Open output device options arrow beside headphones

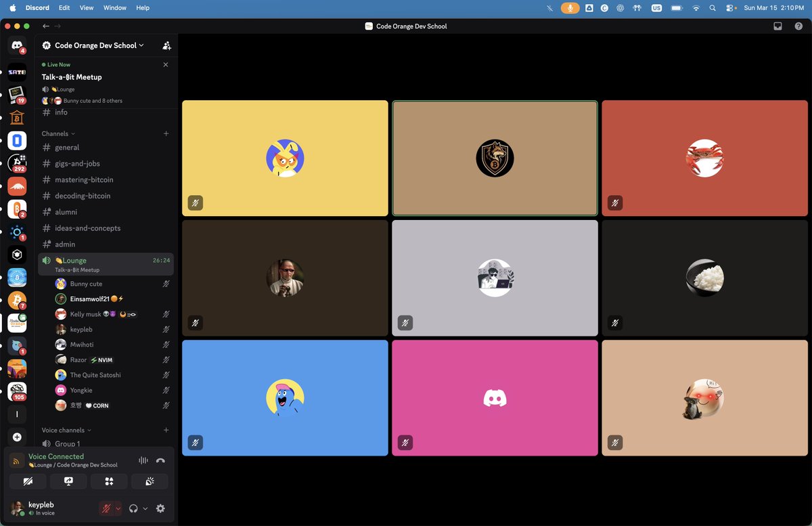[x=145, y=508]
